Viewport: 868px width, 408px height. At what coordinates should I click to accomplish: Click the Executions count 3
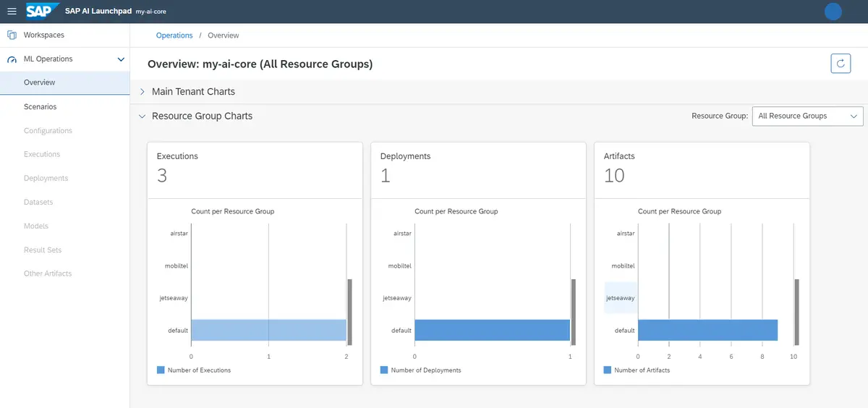[x=162, y=176]
